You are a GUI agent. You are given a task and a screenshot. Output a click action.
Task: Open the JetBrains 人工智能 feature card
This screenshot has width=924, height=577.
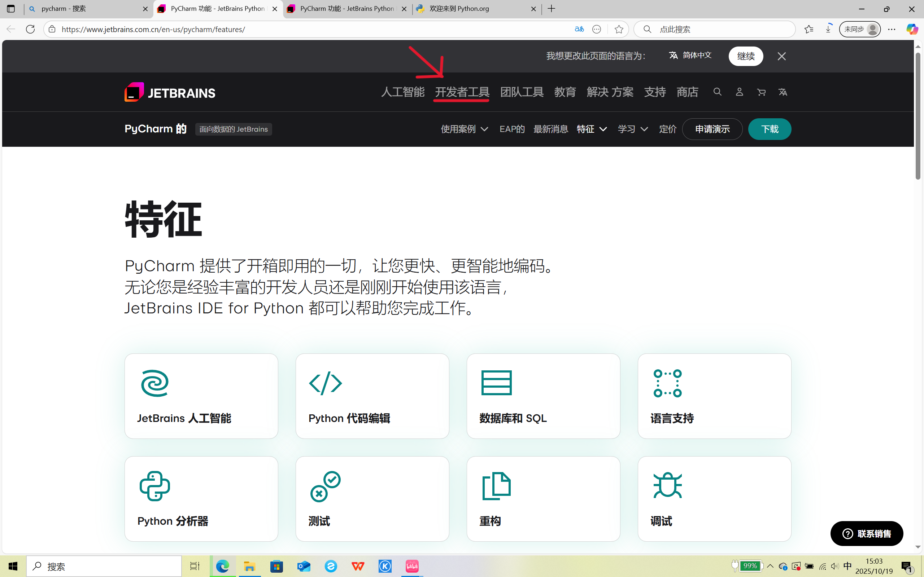tap(201, 396)
